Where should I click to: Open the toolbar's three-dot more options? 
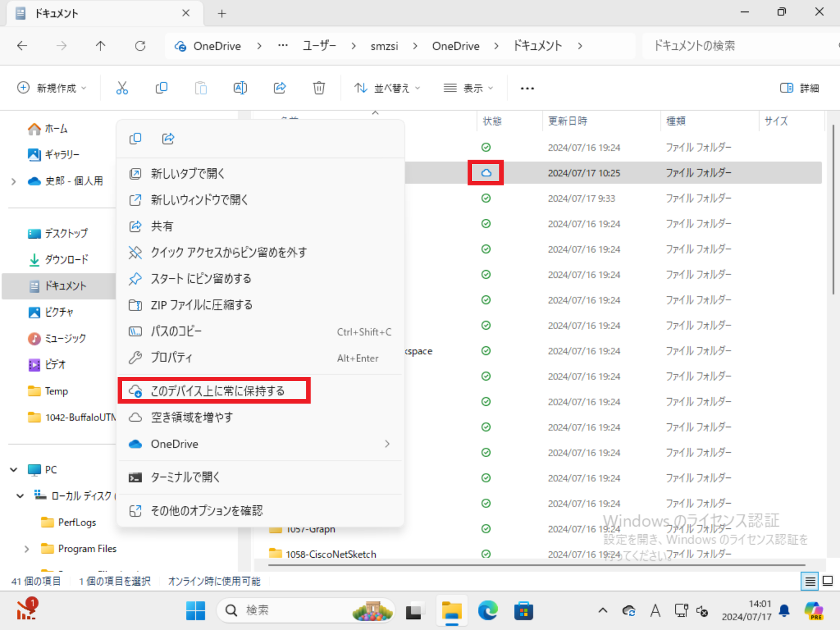[527, 88]
